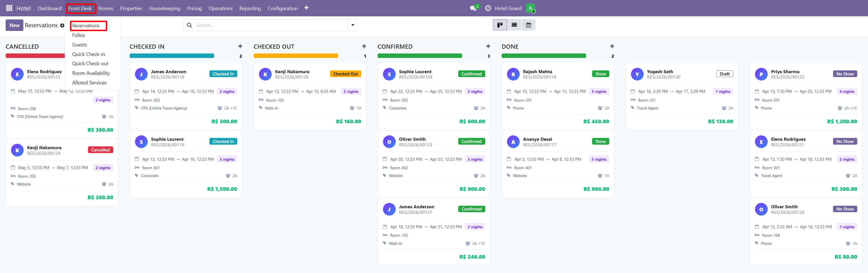Screen dimensions: 868x273
Task: Click the green progress bar under CONFIRMED
Action: 420,55
